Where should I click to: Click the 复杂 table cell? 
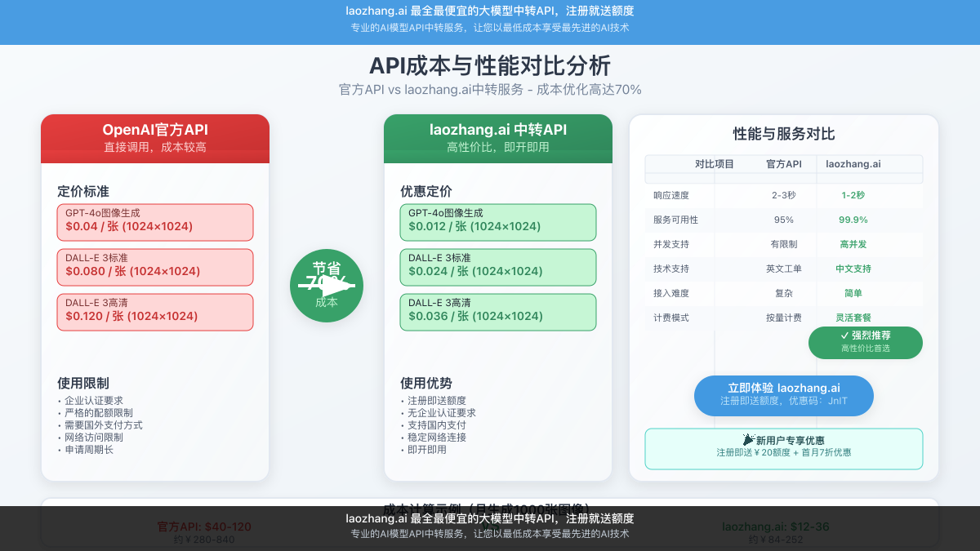coord(784,293)
